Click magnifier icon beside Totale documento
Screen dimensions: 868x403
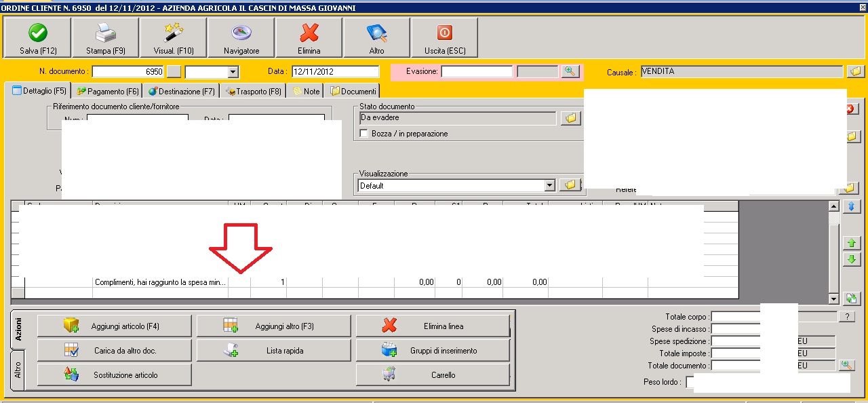click(x=846, y=366)
